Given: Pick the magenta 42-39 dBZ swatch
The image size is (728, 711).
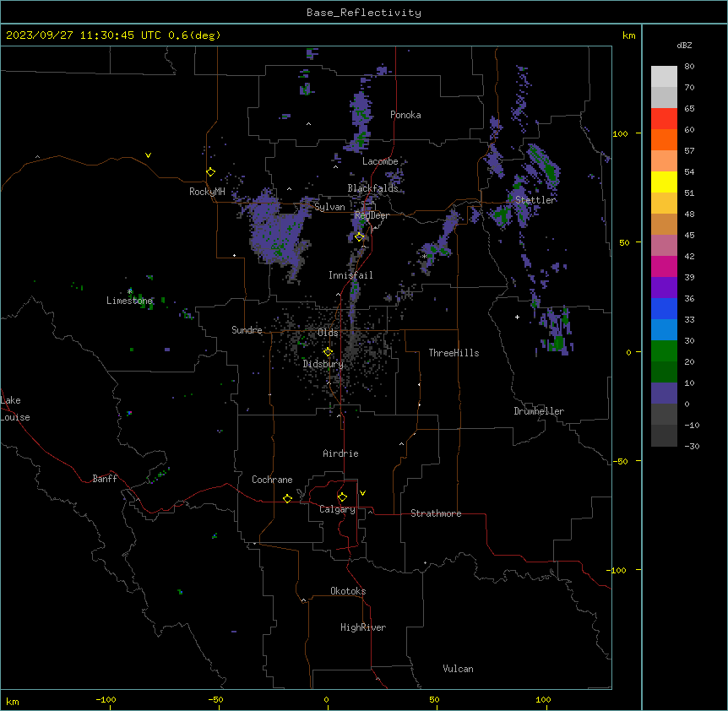Looking at the screenshot, I should [664, 266].
